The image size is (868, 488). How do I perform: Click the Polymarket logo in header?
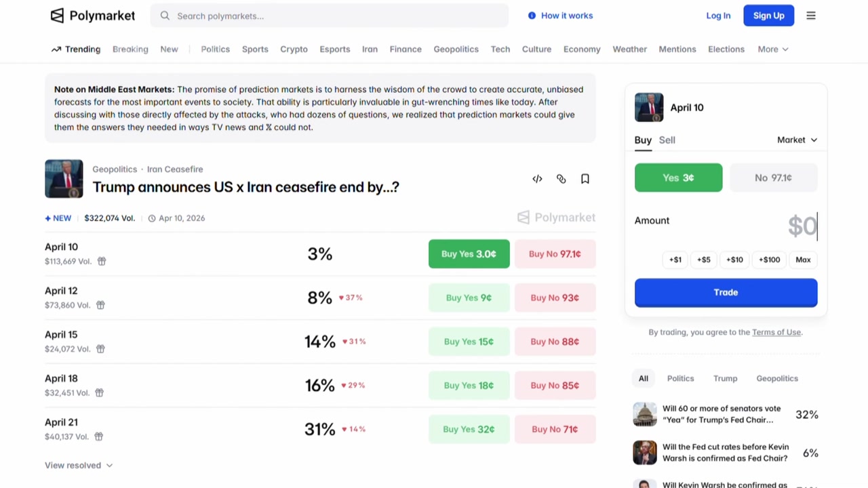coord(93,16)
